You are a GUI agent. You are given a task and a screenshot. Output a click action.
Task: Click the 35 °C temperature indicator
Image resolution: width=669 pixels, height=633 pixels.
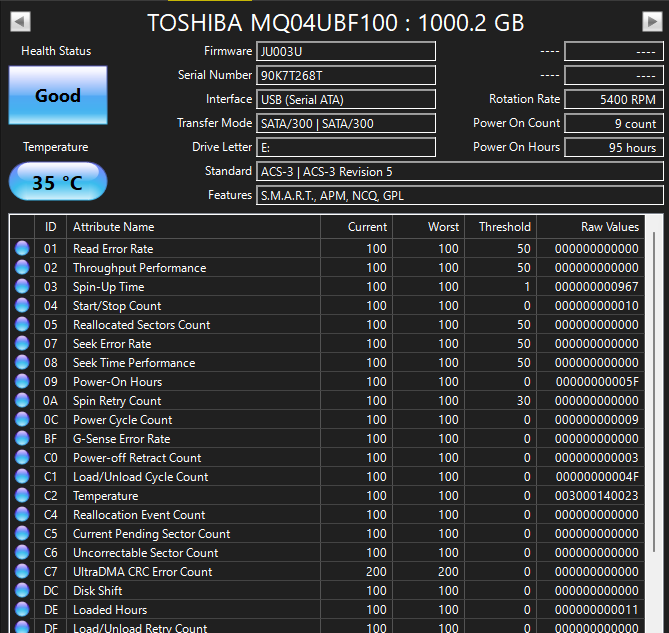coord(58,181)
